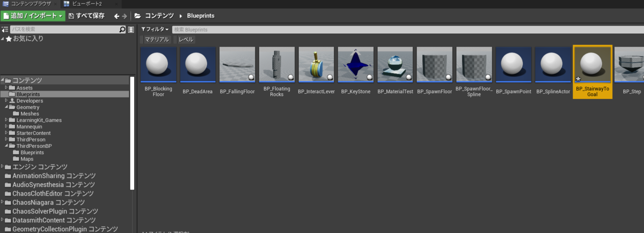
Task: Click the Developers folder person icon
Action: click(12, 101)
